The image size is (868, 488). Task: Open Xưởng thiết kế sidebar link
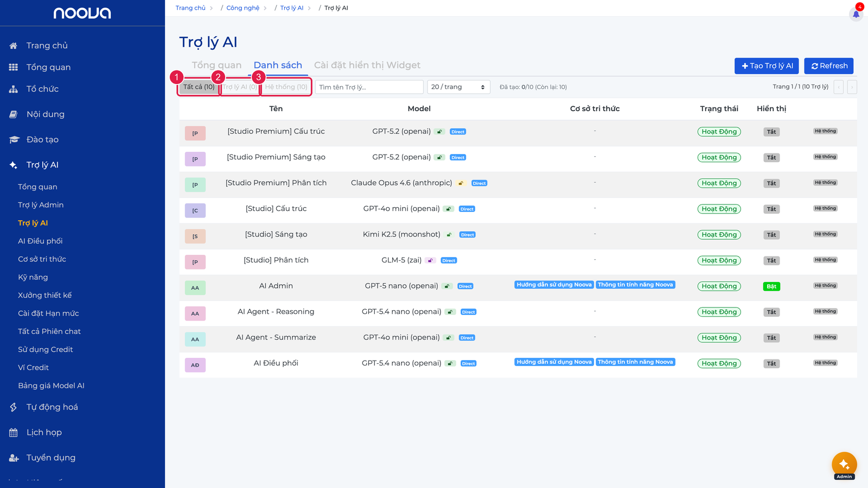click(x=44, y=296)
